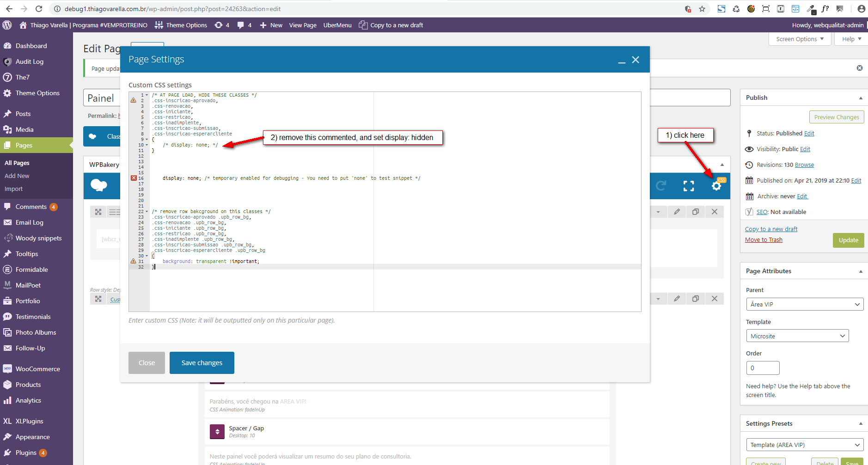868x465 pixels.
Task: Click the updates icon showing 4
Action: click(x=222, y=25)
